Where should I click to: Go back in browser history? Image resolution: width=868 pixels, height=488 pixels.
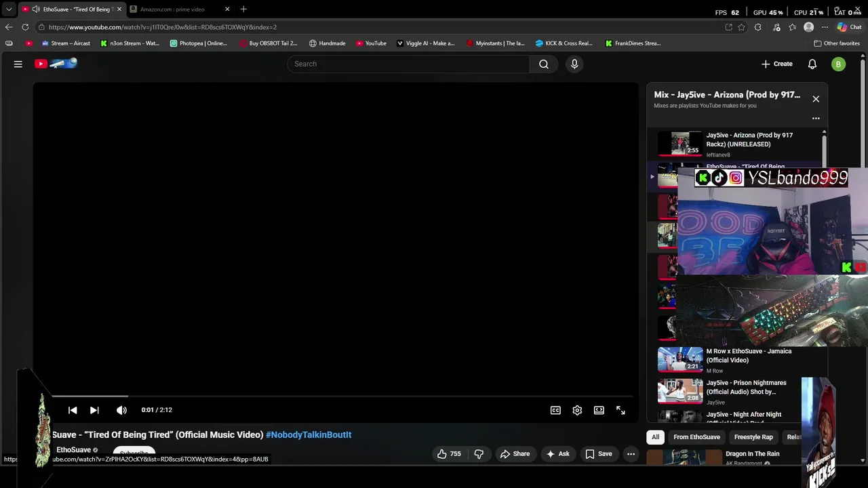pyautogui.click(x=9, y=27)
